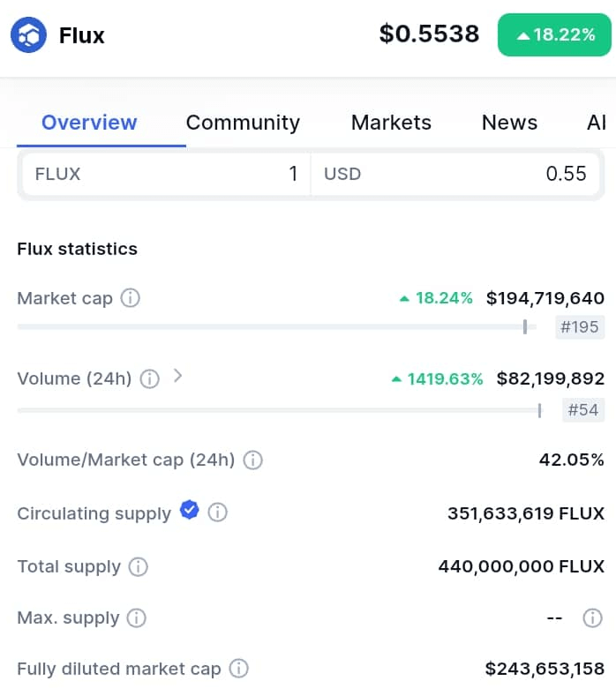Click the Market cap rank slider marker

pos(525,326)
